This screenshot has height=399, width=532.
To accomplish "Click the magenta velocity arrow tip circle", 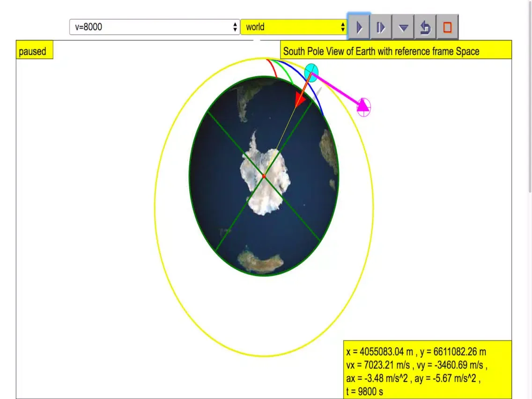I will click(364, 107).
